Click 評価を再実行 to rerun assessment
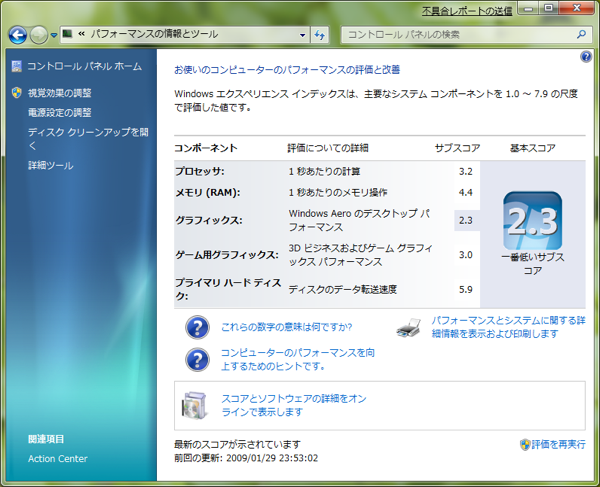The image size is (600, 487). [558, 444]
